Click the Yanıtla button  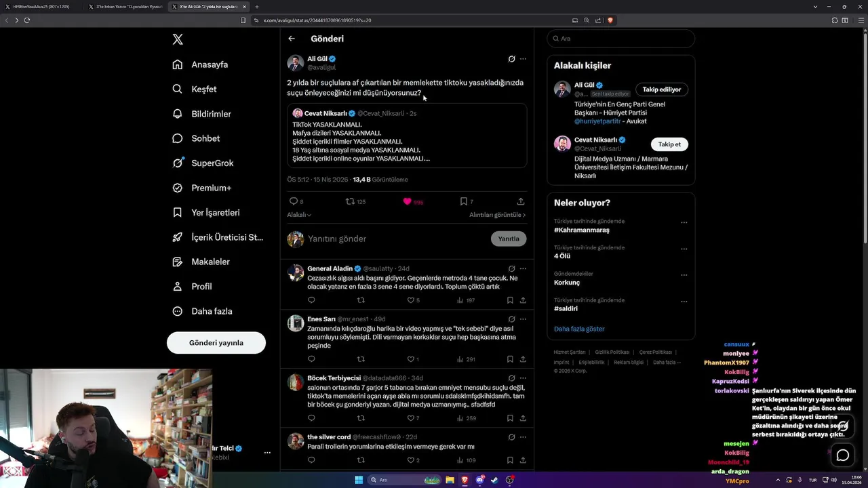[509, 239]
